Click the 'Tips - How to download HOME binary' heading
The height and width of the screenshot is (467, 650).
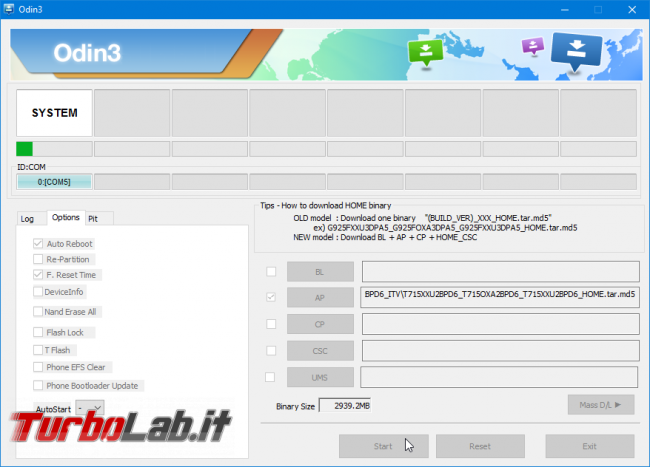(325, 206)
